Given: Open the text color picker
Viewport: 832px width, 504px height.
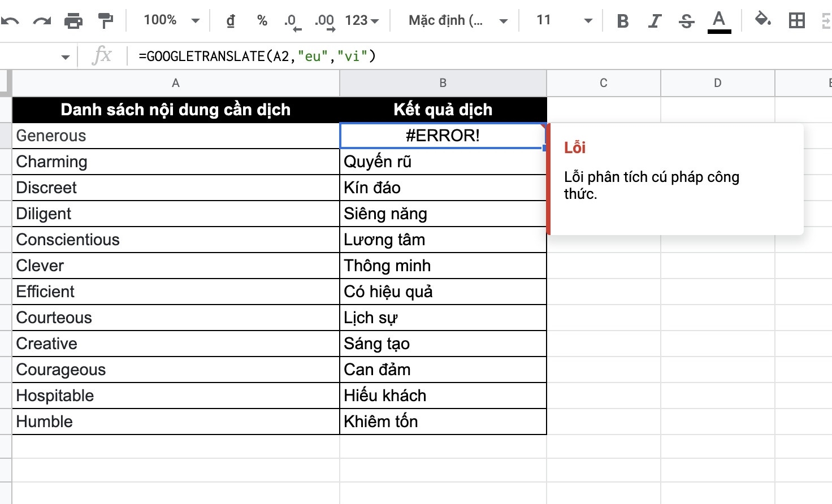Looking at the screenshot, I should coord(718,21).
